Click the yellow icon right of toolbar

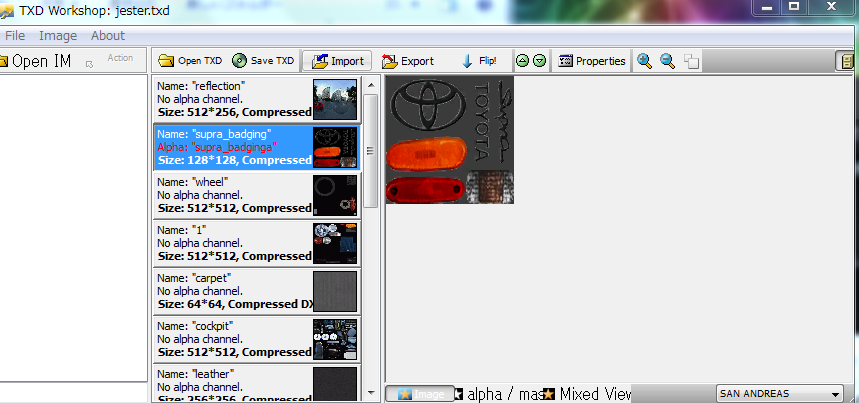(846, 61)
